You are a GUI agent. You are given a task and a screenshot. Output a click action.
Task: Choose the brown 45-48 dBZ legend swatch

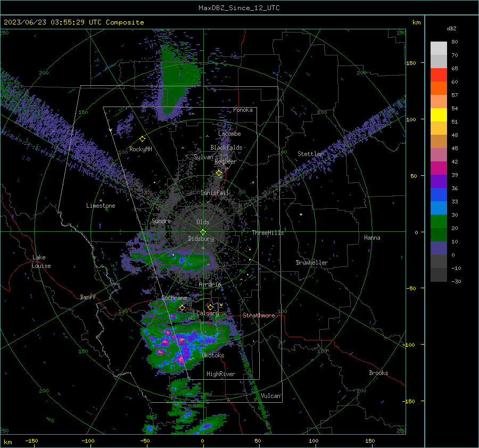coord(439,141)
